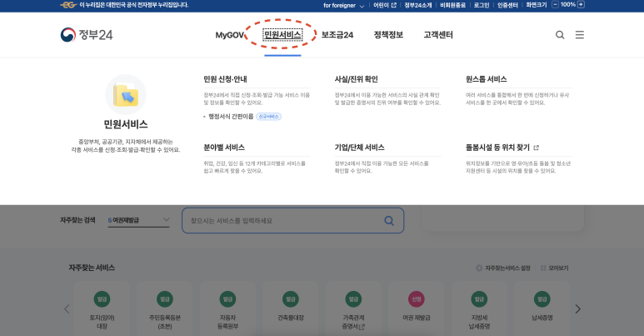Go to 사실/진위 확인 section
Screen dimensions: 644x336
coord(356,79)
